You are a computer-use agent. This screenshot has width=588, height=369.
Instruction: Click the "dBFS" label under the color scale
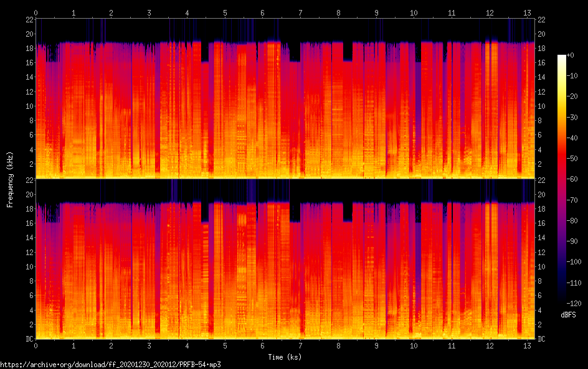click(568, 315)
